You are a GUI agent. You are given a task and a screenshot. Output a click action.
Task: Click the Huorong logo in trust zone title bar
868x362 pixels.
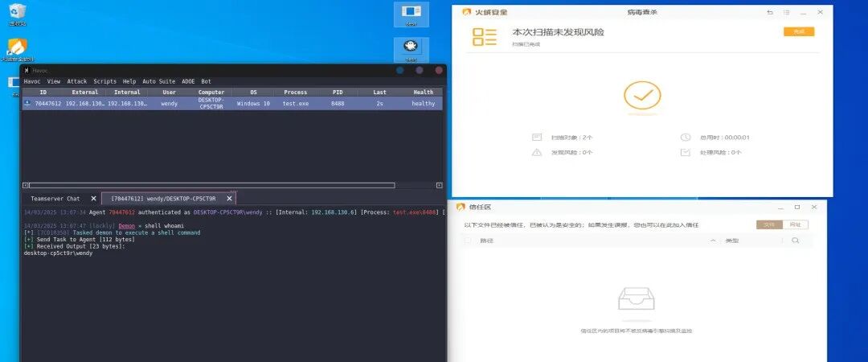[460, 207]
